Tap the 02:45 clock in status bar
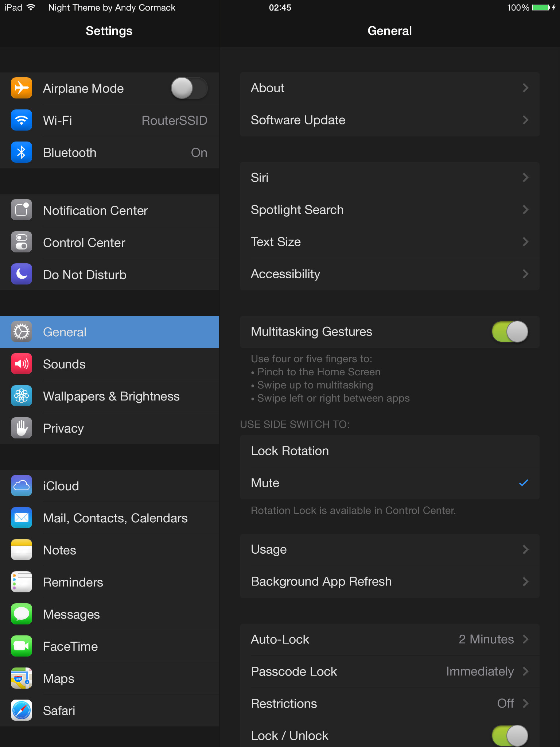Screen dimensions: 560x747 [x=280, y=8]
